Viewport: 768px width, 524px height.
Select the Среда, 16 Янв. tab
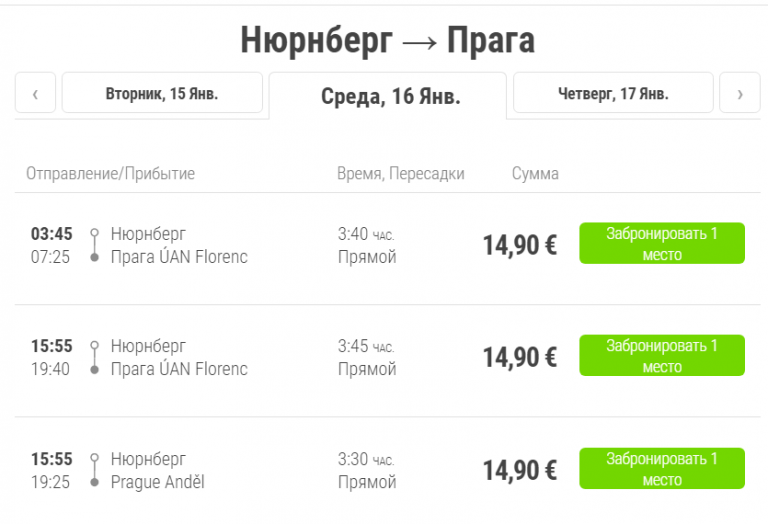point(390,96)
